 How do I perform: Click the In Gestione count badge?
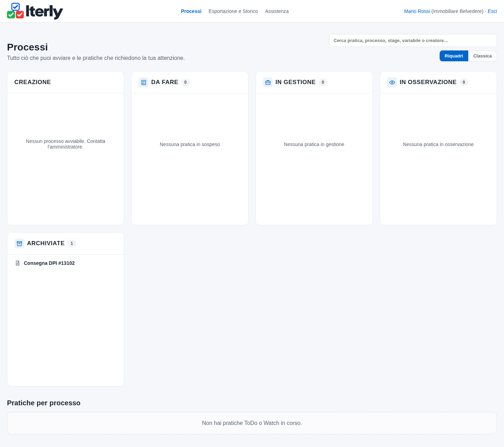[x=323, y=82]
